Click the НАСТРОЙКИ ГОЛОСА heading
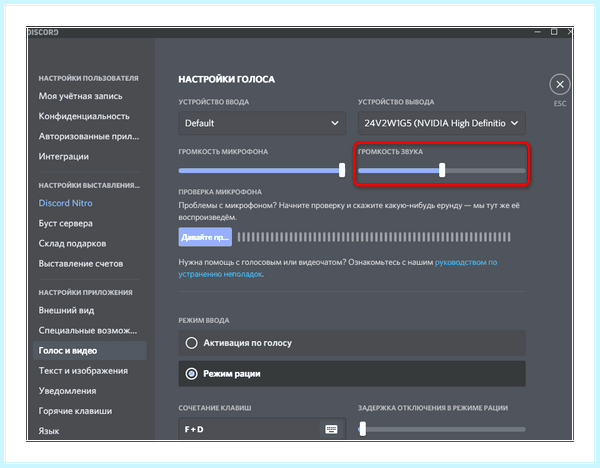Screen dimensions: 600x468 227,80
